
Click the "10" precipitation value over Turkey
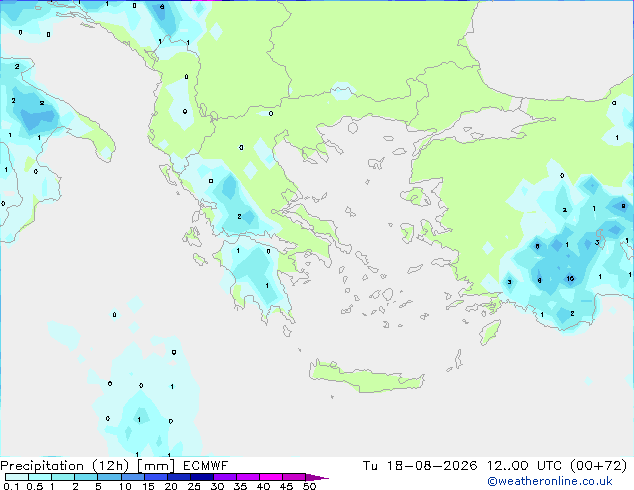point(570,279)
